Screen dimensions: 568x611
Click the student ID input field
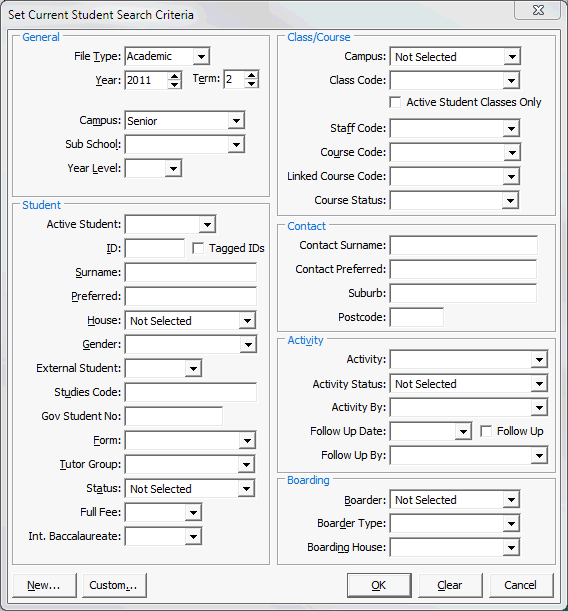click(155, 249)
